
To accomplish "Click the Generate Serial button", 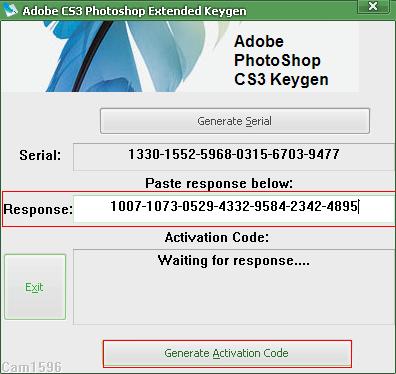I will tap(235, 121).
